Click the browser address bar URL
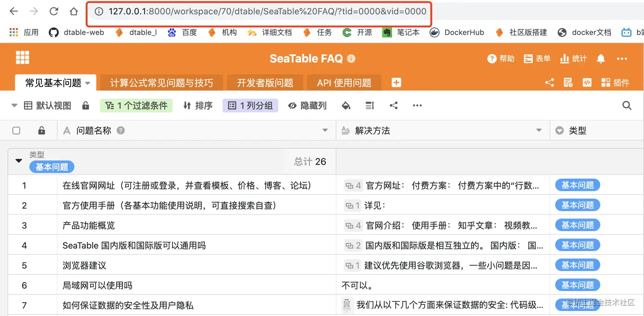Screen dimensions: 644x316 [x=267, y=11]
